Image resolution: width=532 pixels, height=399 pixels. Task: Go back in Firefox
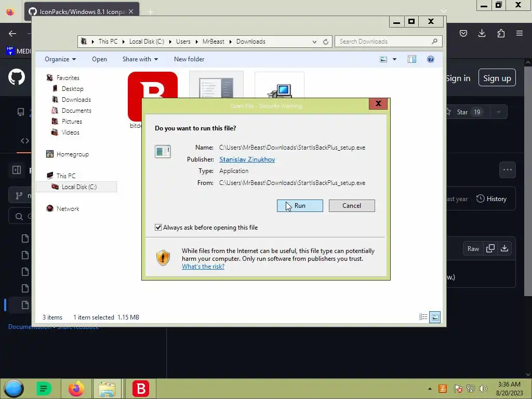pyautogui.click(x=12, y=33)
